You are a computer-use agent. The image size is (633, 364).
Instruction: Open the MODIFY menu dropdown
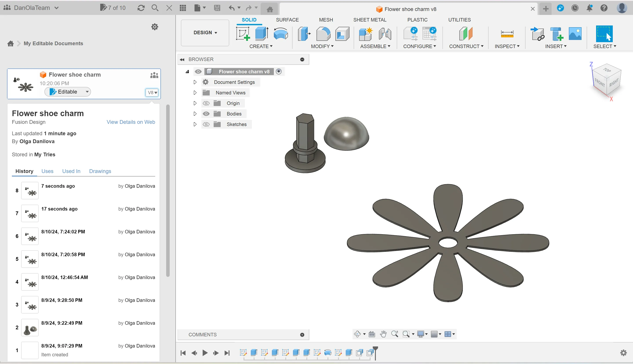(x=322, y=46)
